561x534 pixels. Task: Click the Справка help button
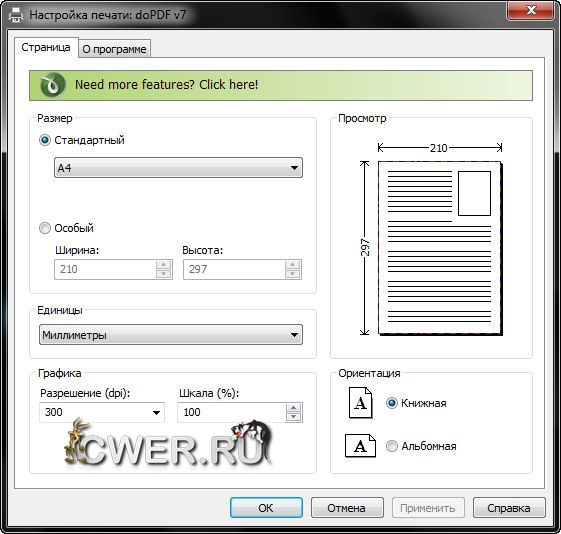tap(509, 508)
